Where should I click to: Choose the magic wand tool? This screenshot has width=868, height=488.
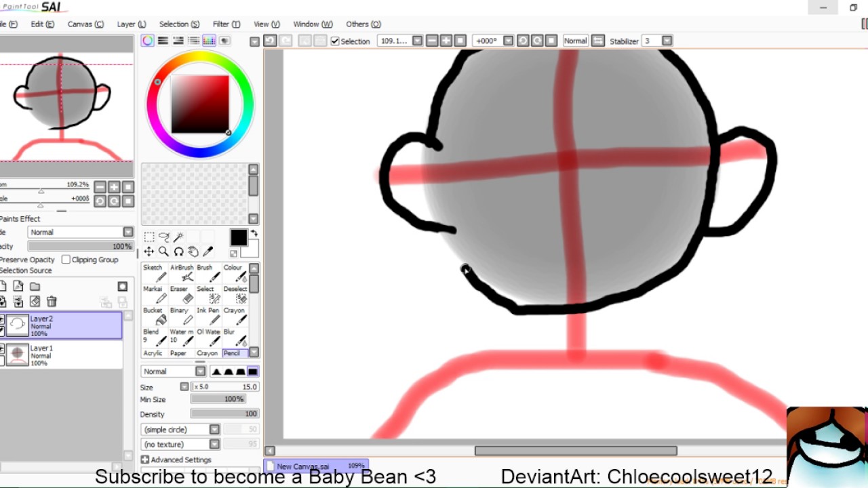click(x=178, y=237)
